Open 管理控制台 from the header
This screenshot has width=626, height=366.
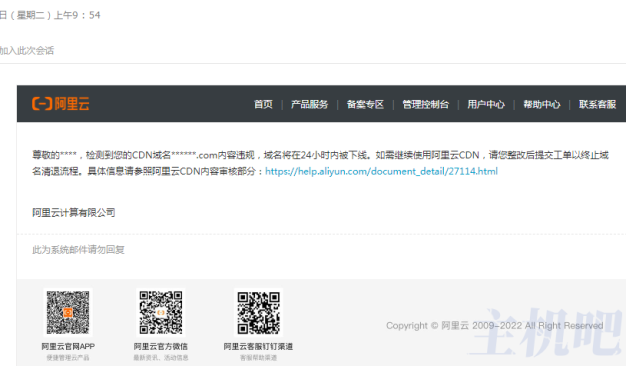point(426,105)
